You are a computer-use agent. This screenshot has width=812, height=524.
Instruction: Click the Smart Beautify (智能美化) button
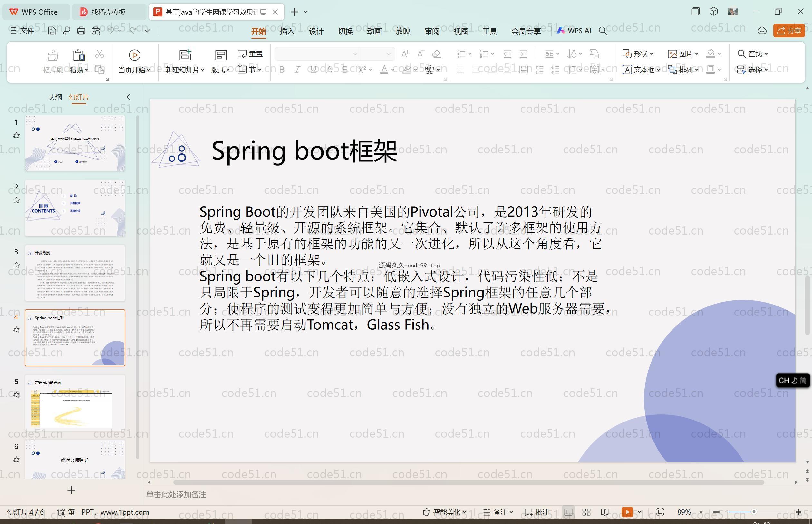[x=444, y=512]
